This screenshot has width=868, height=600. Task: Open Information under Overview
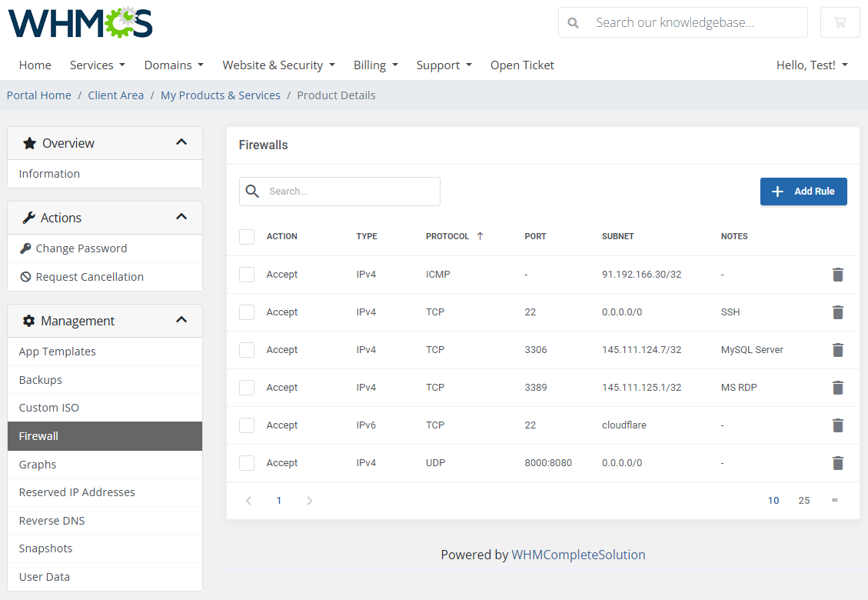[105, 174]
